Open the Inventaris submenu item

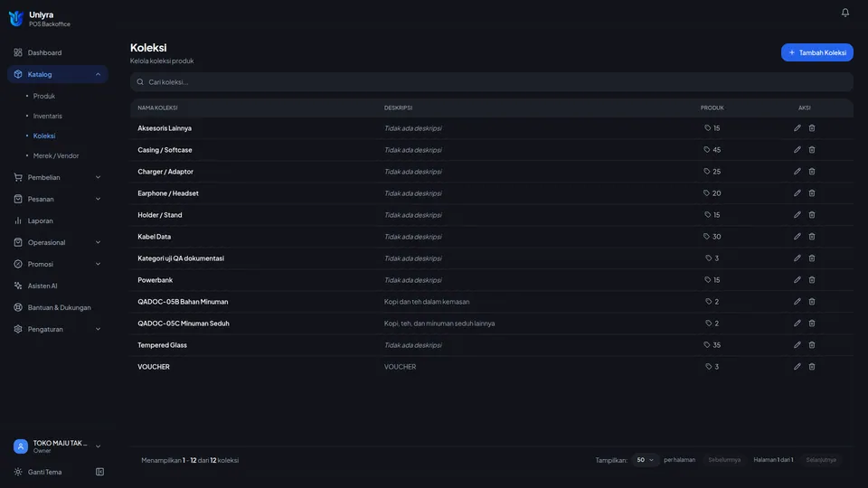[x=48, y=116]
